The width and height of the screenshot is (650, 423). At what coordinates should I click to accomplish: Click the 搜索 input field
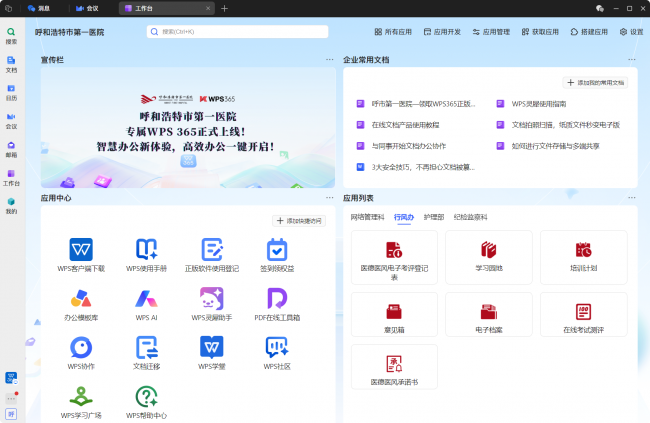[238, 32]
